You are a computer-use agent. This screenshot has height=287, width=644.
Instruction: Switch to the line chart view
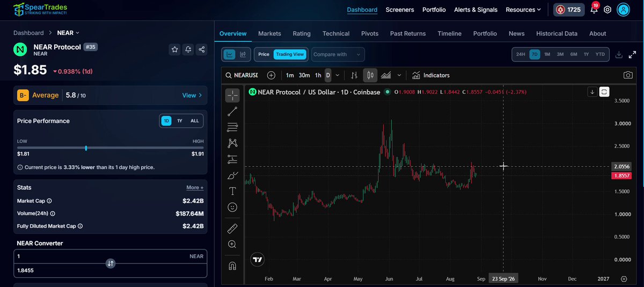[230, 54]
